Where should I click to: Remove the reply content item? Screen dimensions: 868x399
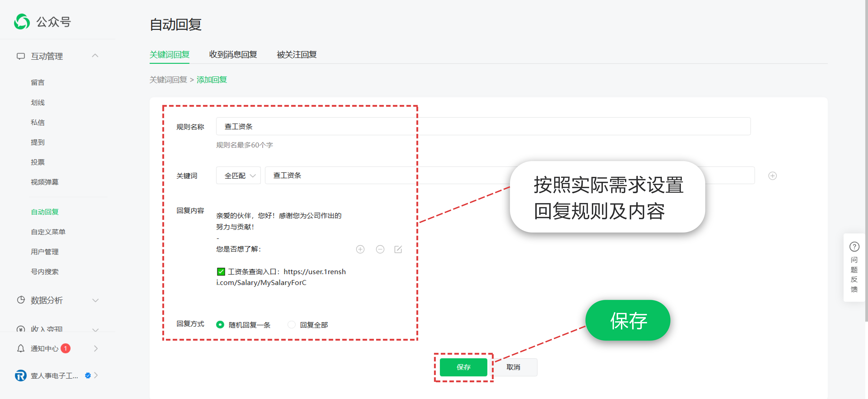click(x=380, y=249)
